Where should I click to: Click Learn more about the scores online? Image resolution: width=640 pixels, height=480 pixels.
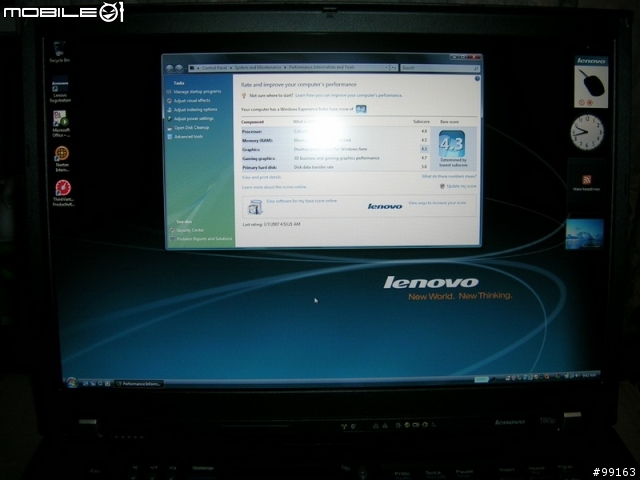[x=274, y=187]
